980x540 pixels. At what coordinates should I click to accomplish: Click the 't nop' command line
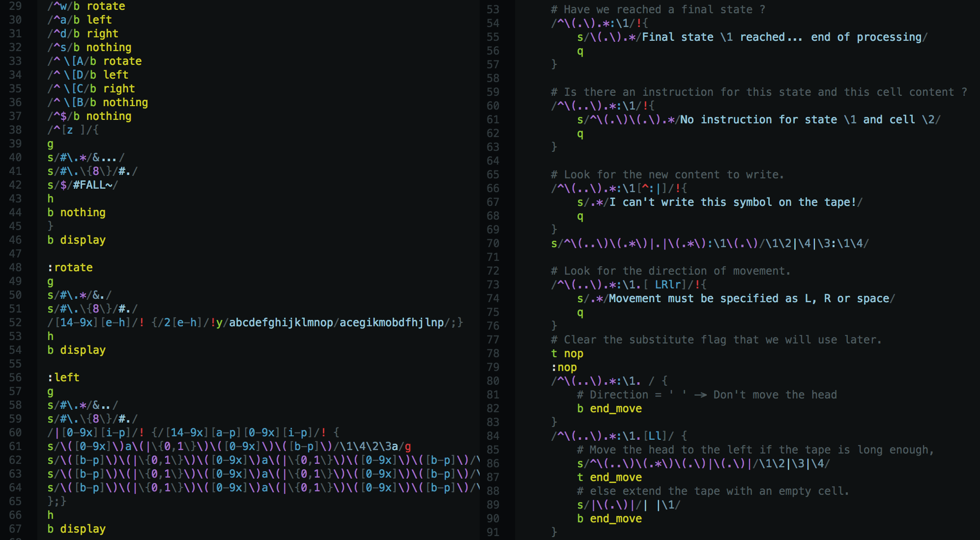click(x=567, y=353)
